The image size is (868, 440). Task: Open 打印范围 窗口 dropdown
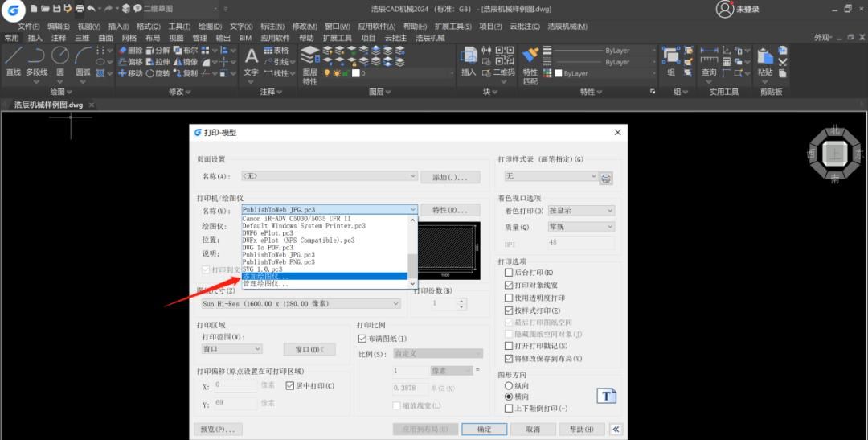tap(232, 349)
